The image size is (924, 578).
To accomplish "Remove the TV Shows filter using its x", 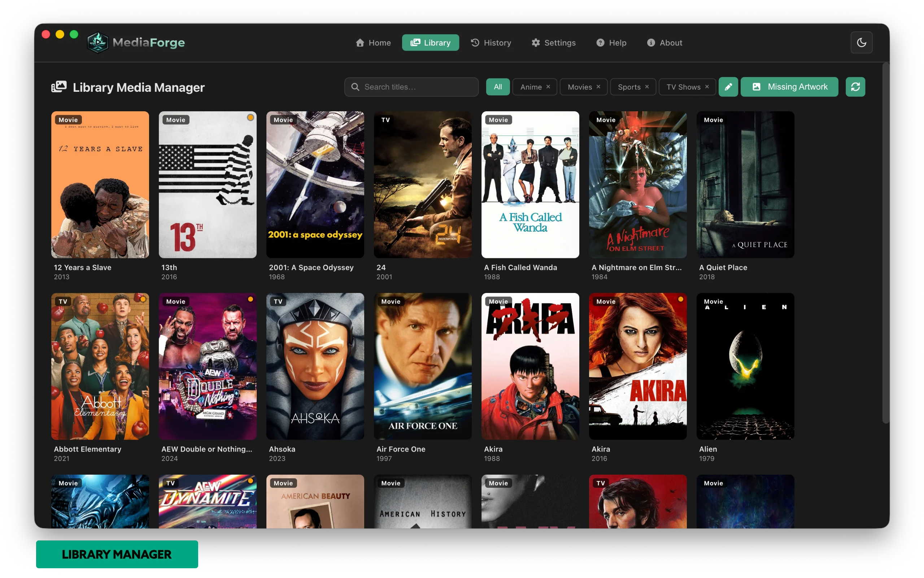I will click(707, 87).
